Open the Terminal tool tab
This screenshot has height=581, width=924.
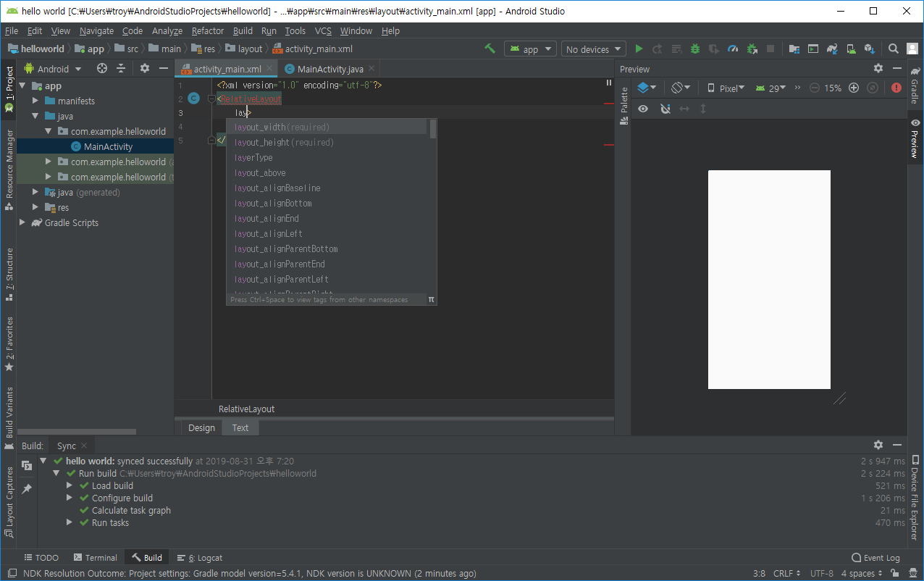(95, 557)
